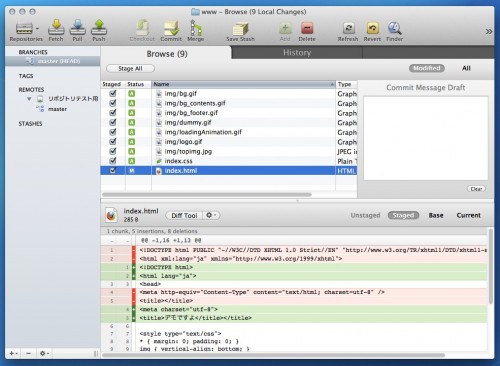Select the Modified filter
Image resolution: width=500 pixels, height=366 pixels.
(x=427, y=68)
